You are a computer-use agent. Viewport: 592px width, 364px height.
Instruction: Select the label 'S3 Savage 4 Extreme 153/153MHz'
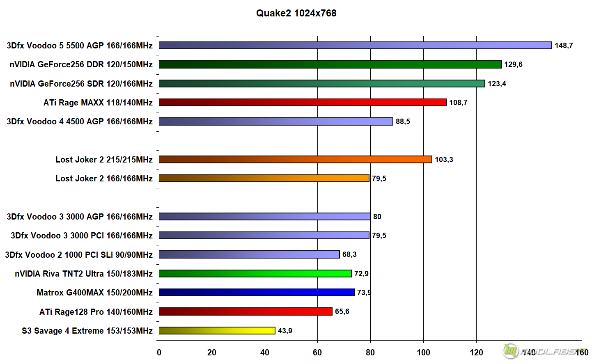(x=87, y=331)
